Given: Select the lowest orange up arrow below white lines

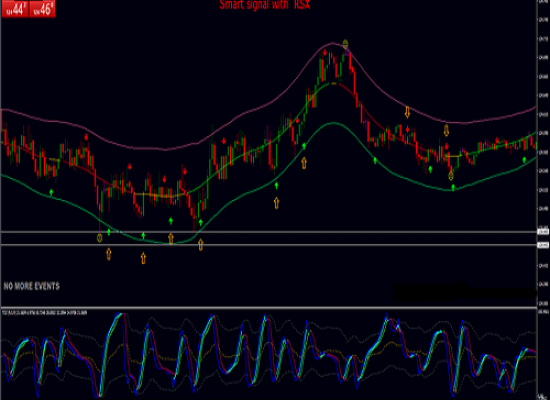Looking at the screenshot, I should click(143, 258).
